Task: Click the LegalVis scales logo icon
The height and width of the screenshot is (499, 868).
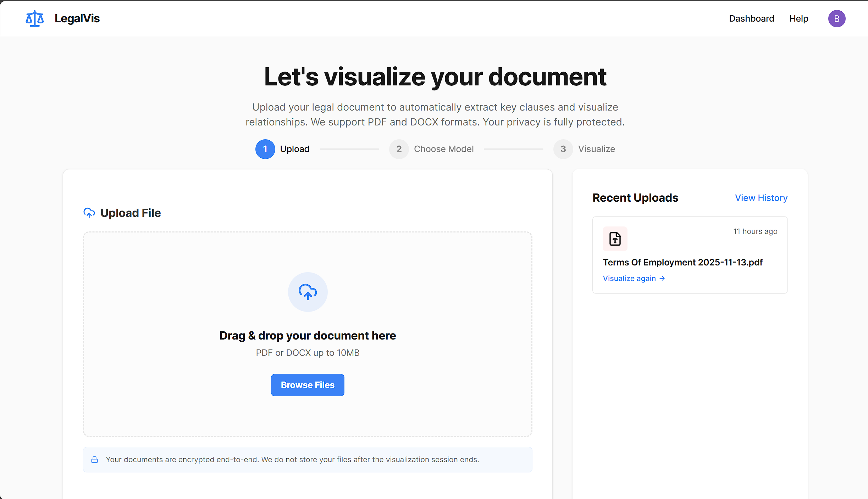Action: pos(35,18)
